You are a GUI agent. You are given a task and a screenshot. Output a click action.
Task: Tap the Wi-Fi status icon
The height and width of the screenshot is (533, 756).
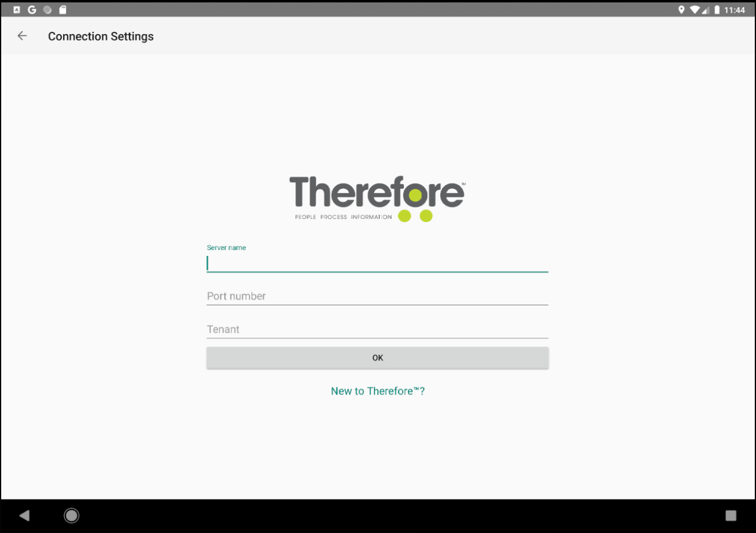point(695,10)
